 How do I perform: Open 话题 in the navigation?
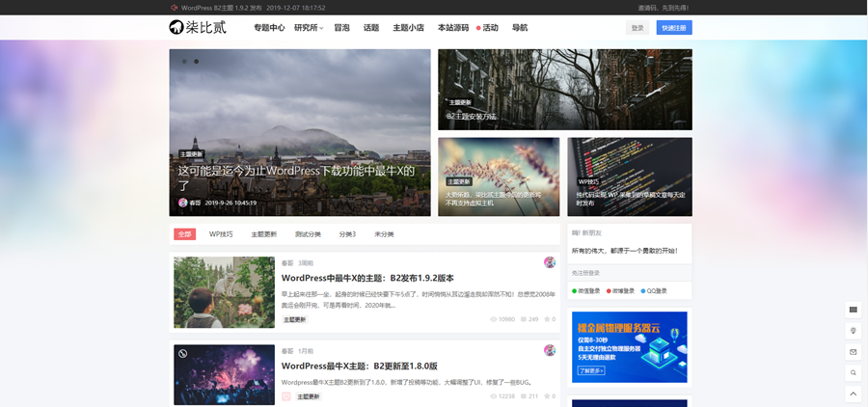point(371,28)
